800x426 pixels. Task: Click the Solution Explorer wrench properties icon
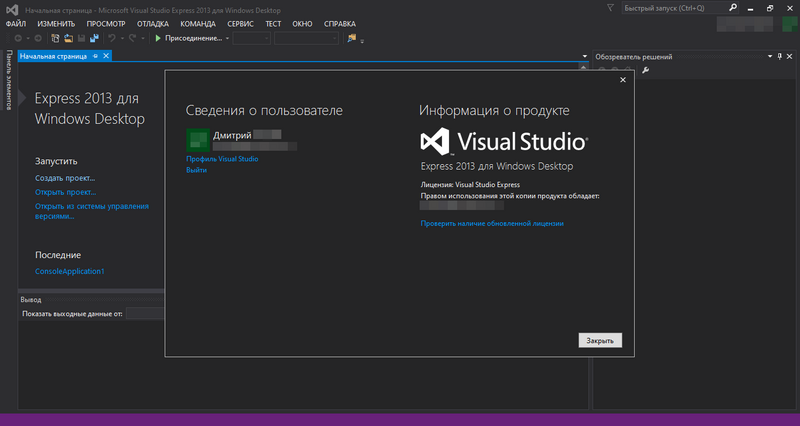645,70
